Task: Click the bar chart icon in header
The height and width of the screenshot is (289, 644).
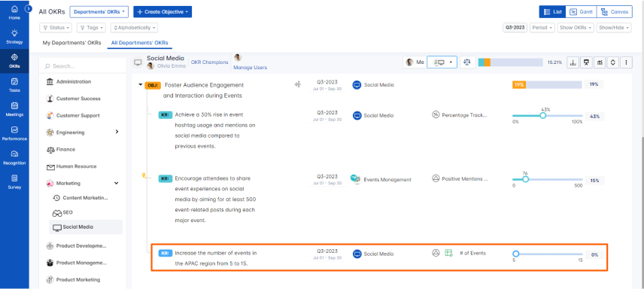Action: pyautogui.click(x=600, y=62)
